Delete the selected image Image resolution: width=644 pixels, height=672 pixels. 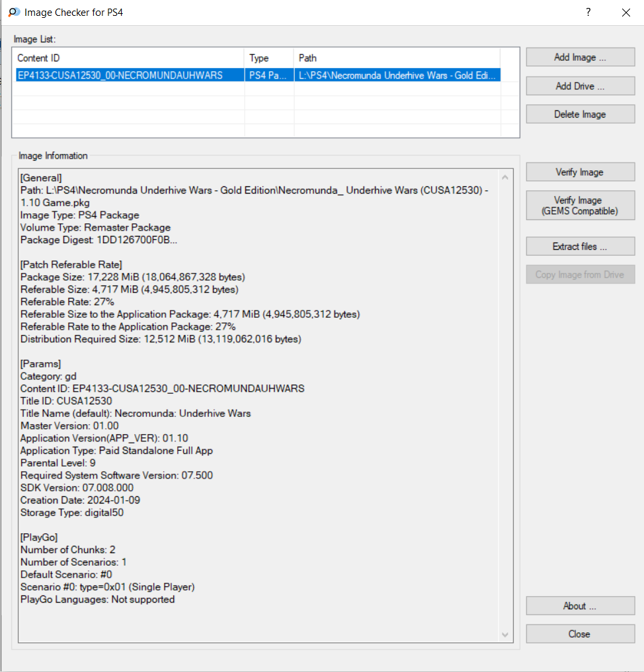580,114
